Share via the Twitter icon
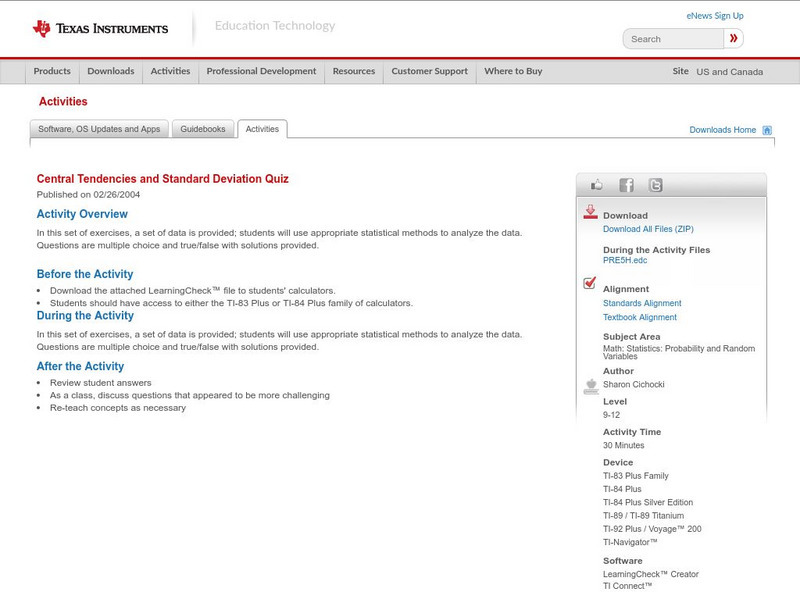 656,185
